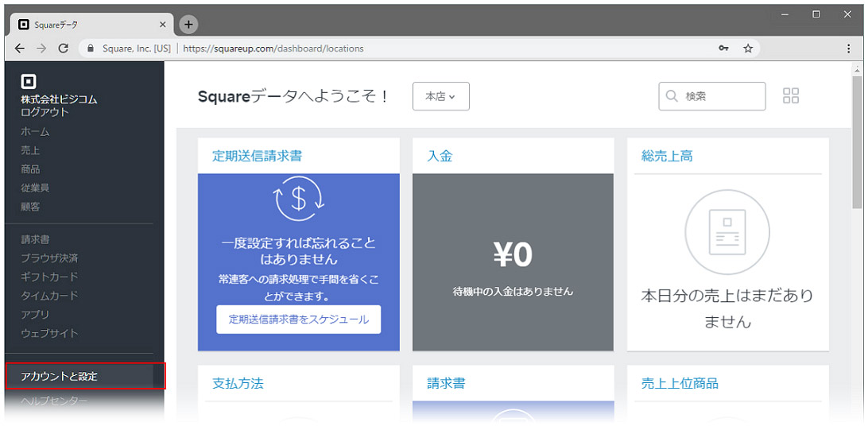Minimize the browser window
Screen dimensions: 868x430
pos(785,14)
